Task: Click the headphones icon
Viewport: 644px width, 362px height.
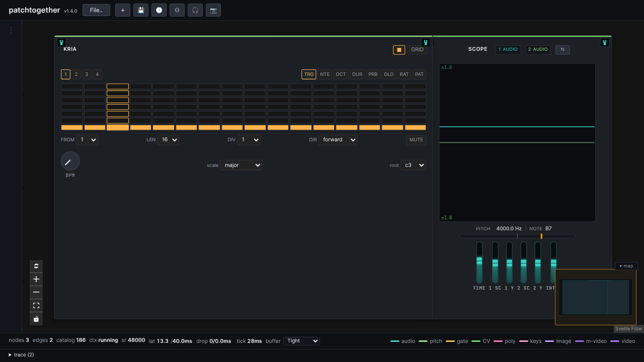Action: [x=195, y=10]
